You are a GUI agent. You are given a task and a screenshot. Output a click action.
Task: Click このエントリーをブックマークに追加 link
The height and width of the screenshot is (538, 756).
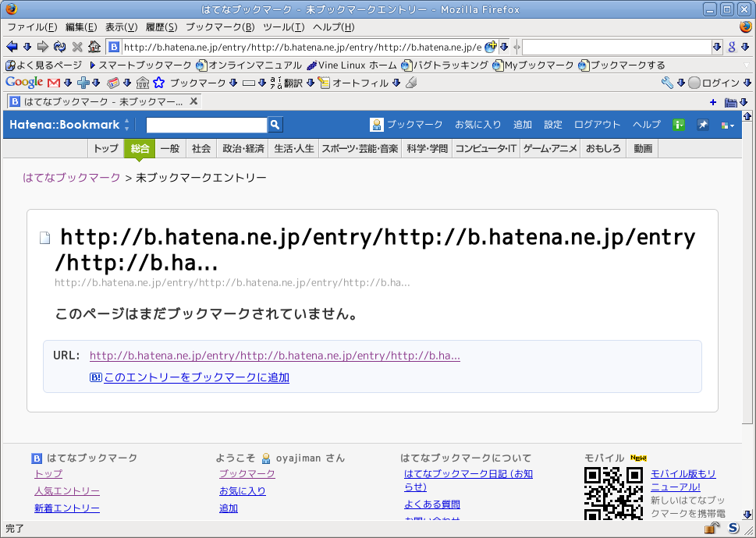point(196,377)
